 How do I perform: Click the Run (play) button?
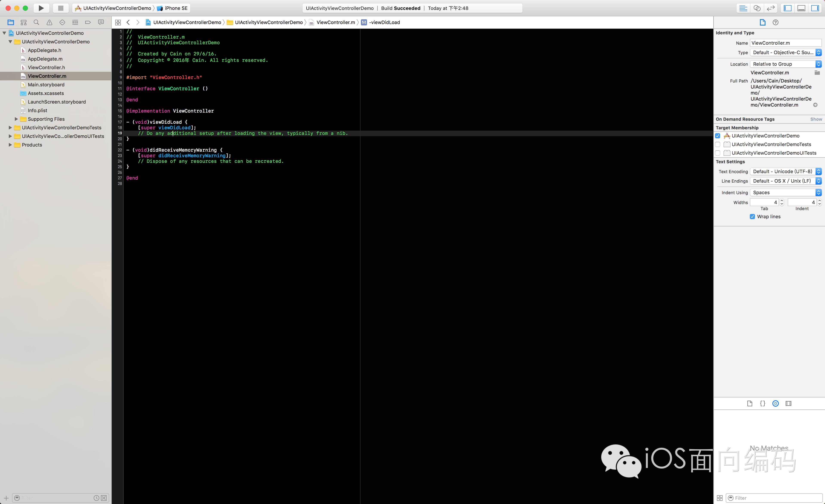click(41, 8)
